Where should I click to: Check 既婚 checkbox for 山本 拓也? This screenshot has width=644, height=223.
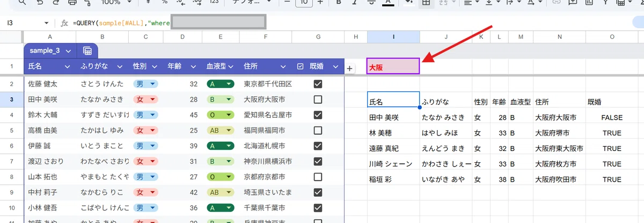318,176
